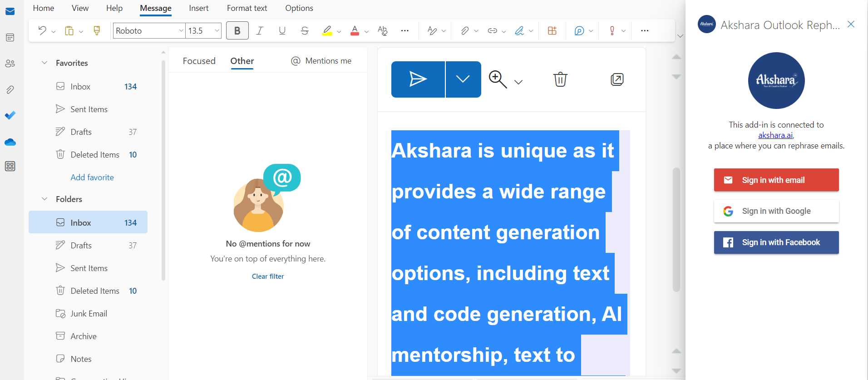Open the Insert ribbon tab
Screen dimensions: 868x380
198,8
